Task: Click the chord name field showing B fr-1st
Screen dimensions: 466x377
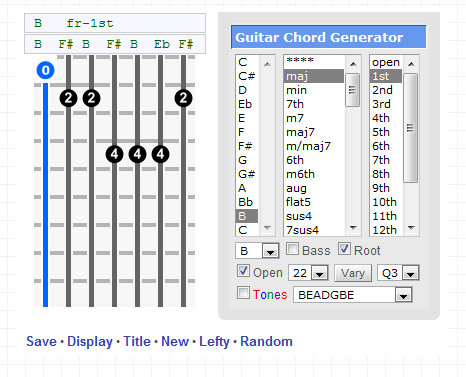Action: click(x=115, y=23)
